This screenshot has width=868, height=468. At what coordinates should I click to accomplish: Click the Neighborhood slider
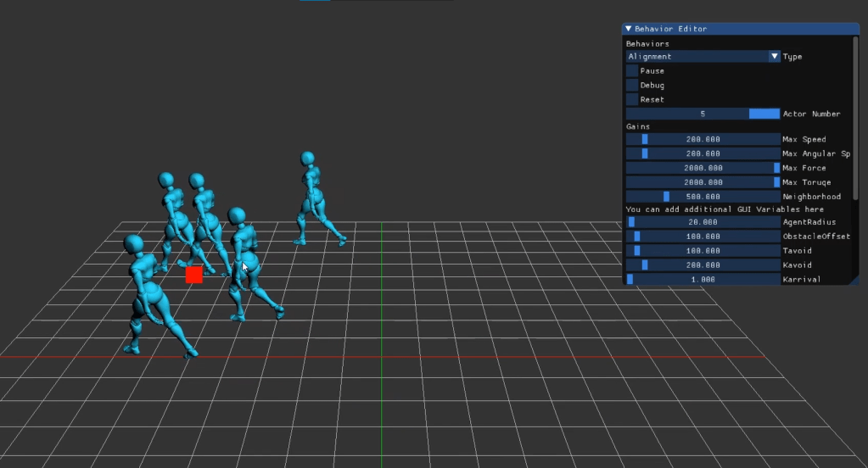click(x=703, y=197)
